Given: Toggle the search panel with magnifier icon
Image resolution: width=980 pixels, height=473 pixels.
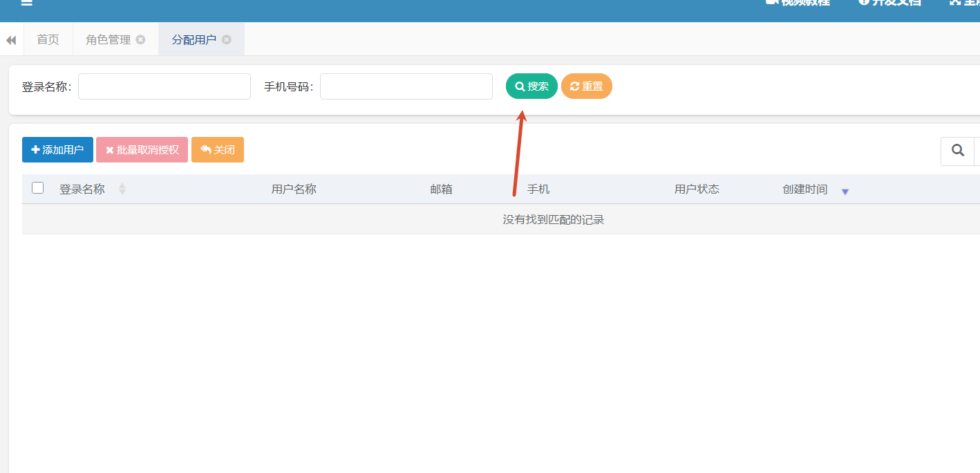Looking at the screenshot, I should point(958,151).
